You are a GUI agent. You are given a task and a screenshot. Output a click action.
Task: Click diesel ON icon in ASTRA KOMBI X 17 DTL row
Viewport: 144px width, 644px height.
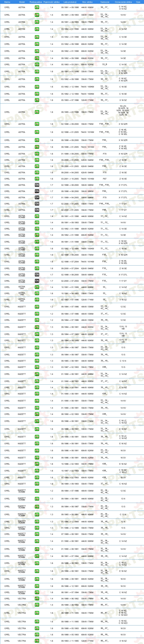pyautogui.click(x=37, y=275)
